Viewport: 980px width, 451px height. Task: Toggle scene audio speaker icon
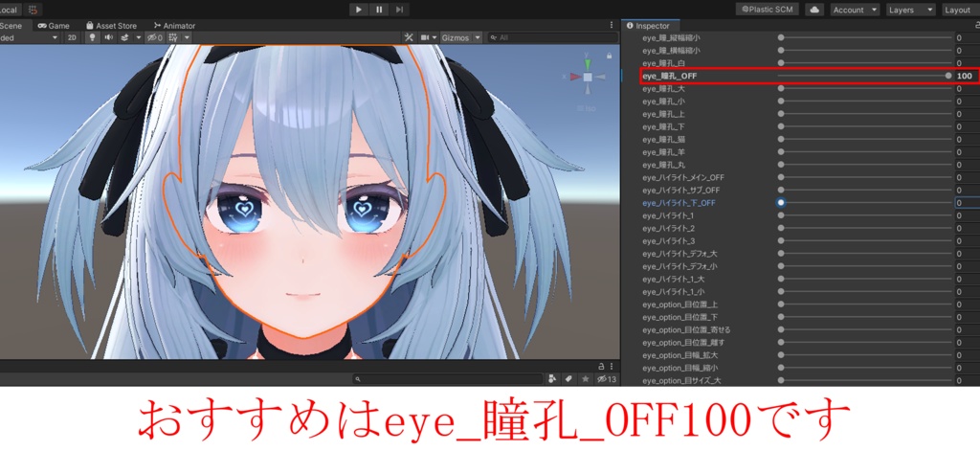pos(109,37)
